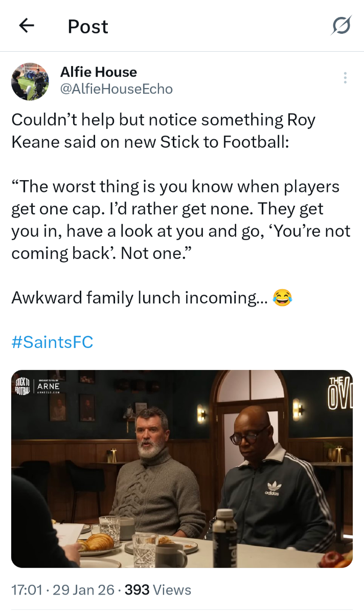Tap the @AlfieHouseEcho handle

[x=117, y=89]
